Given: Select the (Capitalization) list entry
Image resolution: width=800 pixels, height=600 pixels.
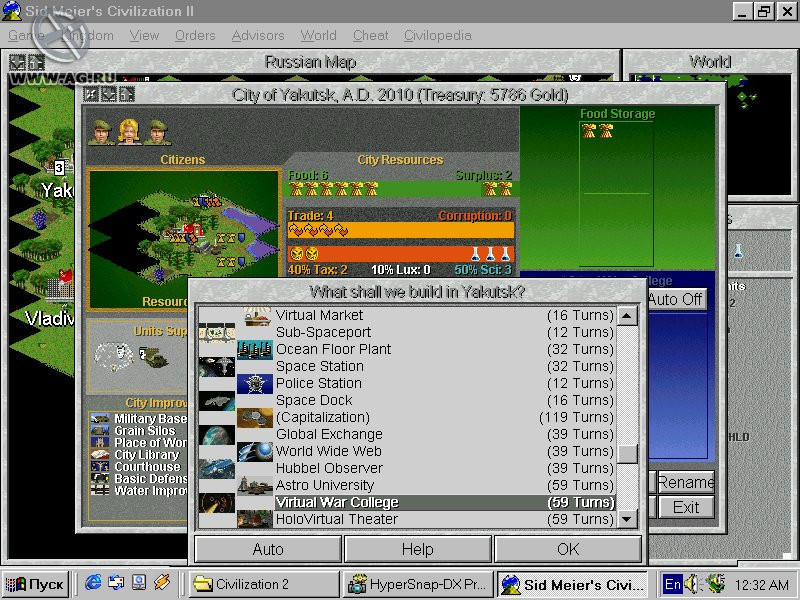Looking at the screenshot, I should 445,417.
